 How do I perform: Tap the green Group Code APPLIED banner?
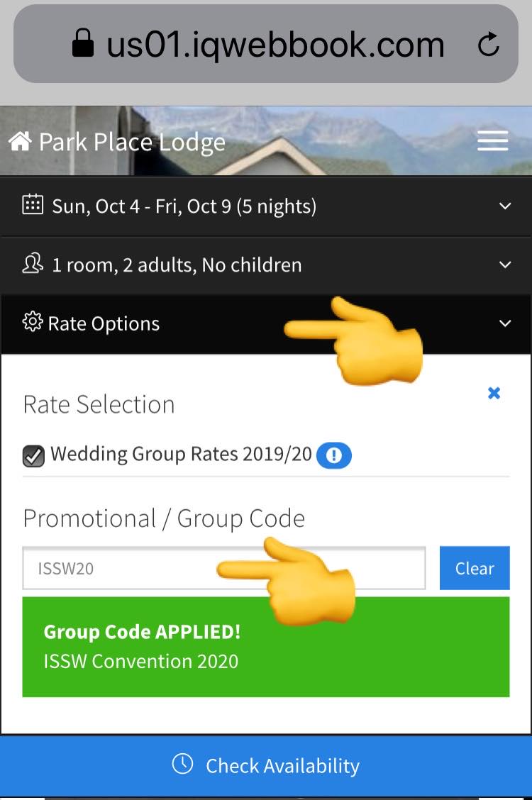coord(266,647)
